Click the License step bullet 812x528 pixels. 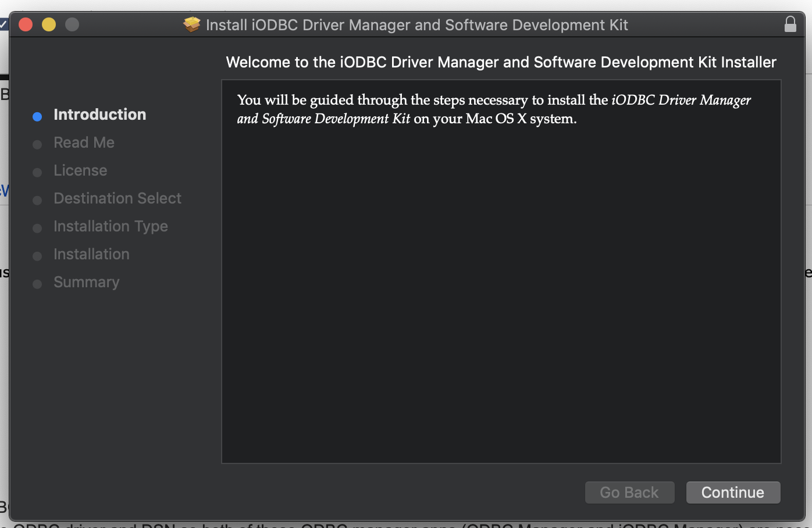tap(37, 173)
